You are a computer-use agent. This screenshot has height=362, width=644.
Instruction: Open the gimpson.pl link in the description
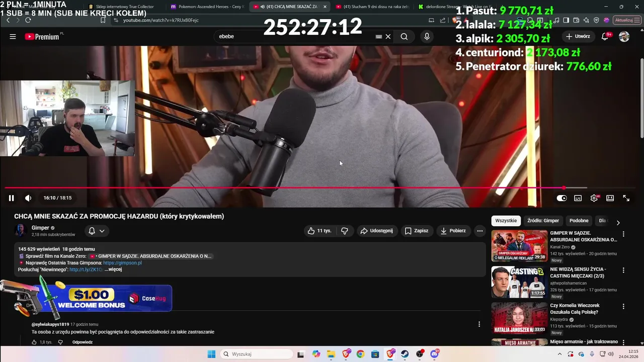(122, 263)
